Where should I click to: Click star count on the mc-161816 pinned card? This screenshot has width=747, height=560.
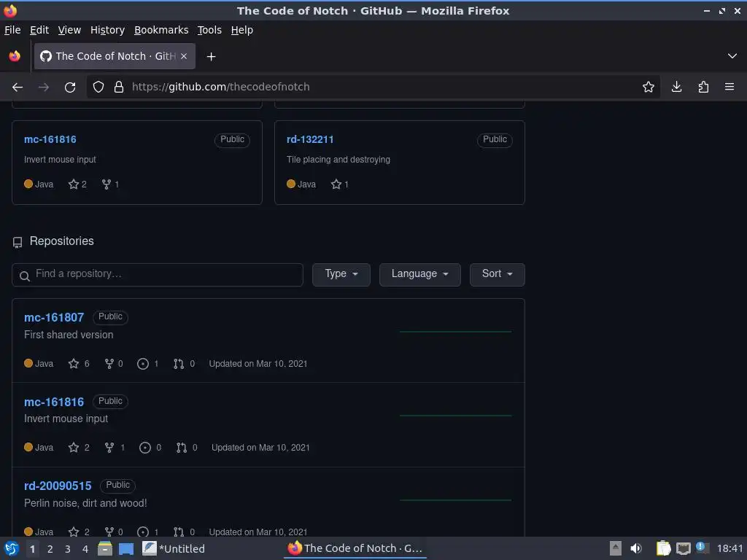[x=77, y=184]
